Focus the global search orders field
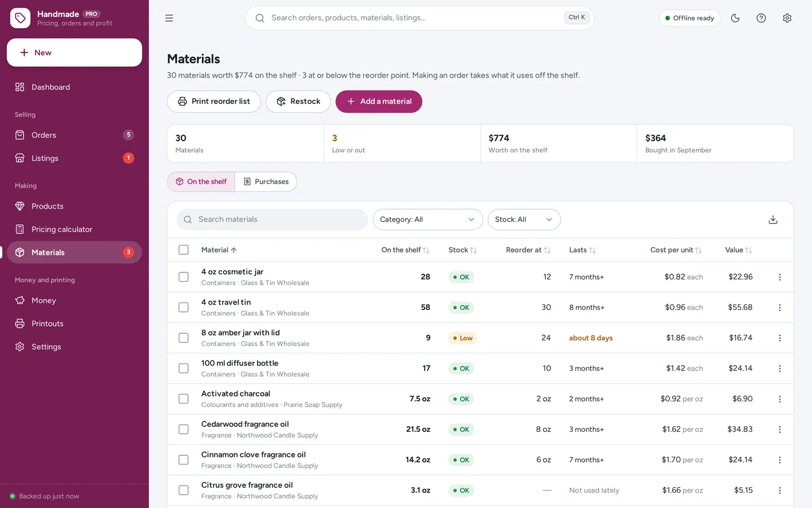This screenshot has width=812, height=508. [x=420, y=18]
